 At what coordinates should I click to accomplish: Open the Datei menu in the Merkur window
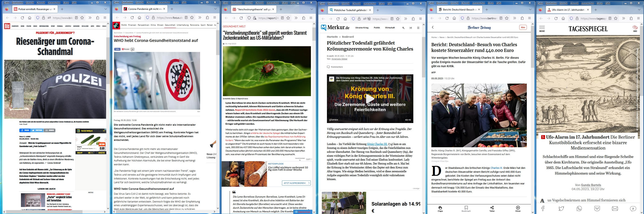pos(322,3)
